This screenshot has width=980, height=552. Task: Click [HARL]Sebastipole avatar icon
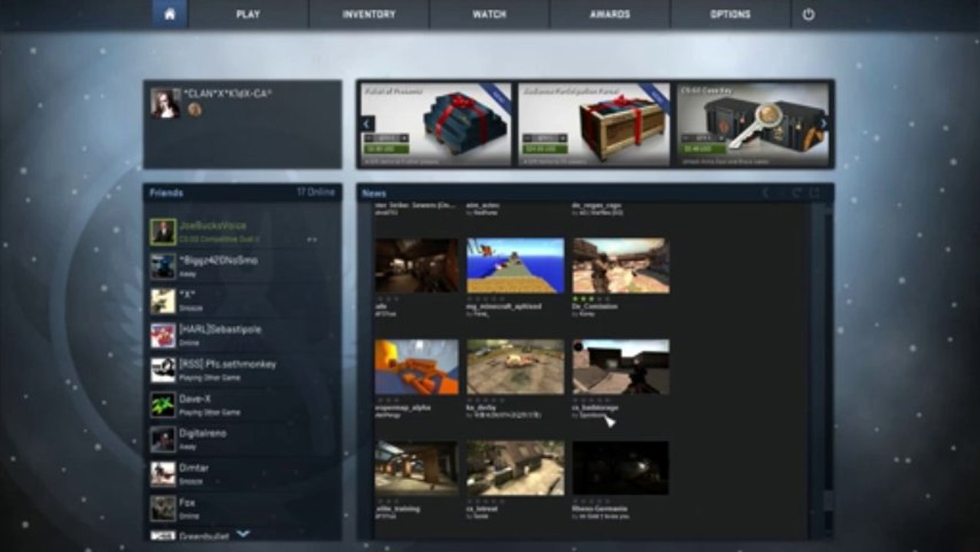162,336
